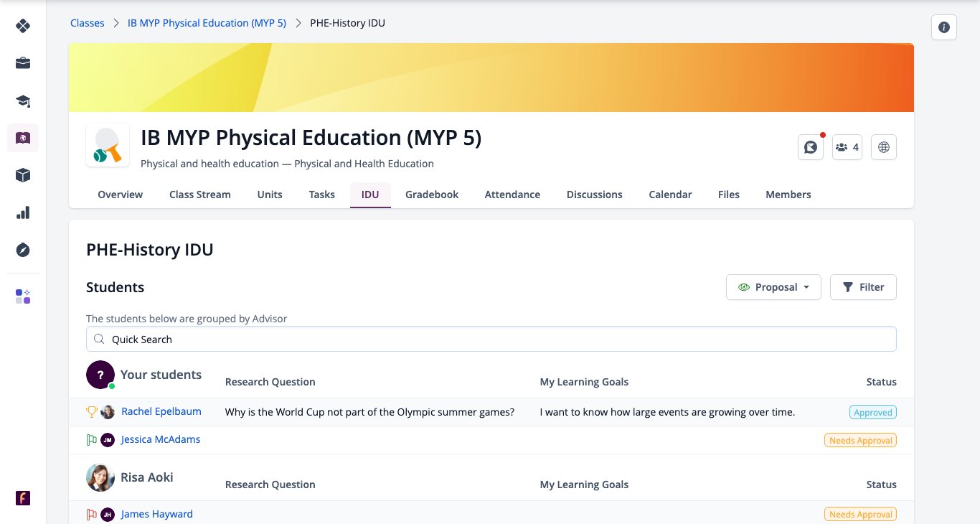This screenshot has height=524, width=980.
Task: Open the apps sparkle icon in sidebar
Action: pyautogui.click(x=23, y=296)
